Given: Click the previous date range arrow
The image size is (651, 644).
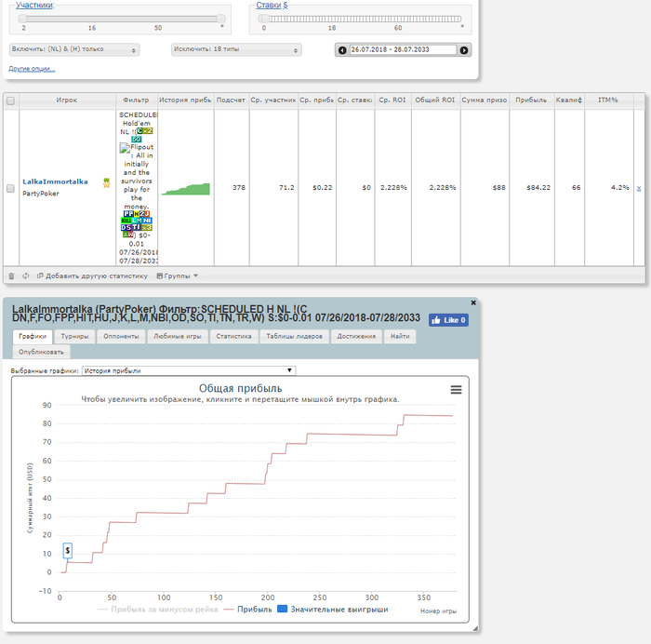Looking at the screenshot, I should pos(342,50).
